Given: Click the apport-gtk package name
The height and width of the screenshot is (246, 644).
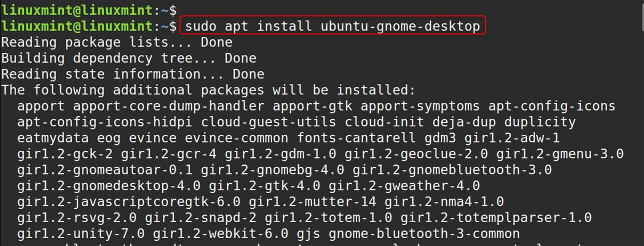Looking at the screenshot, I should pos(313,106).
